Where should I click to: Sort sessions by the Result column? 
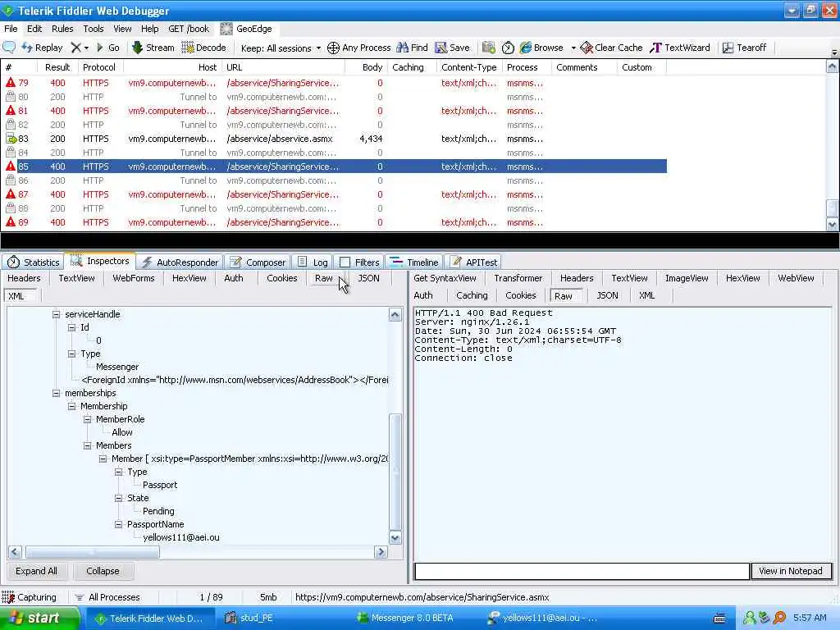coord(57,67)
